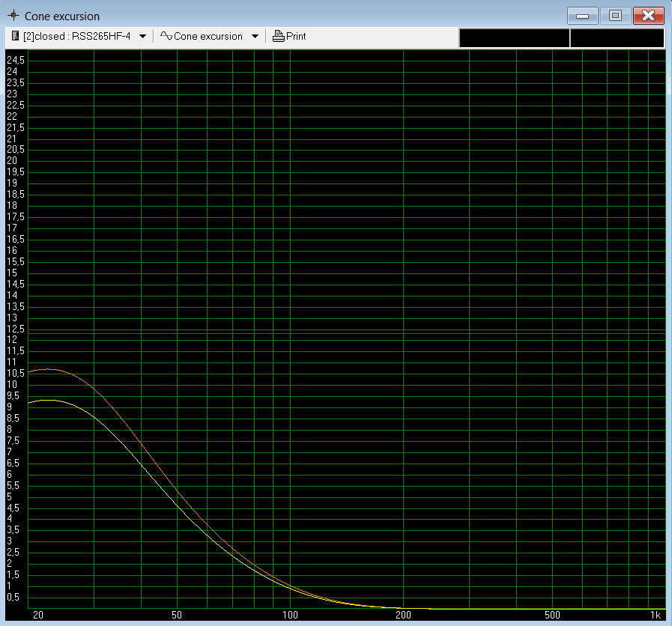Click the waveform icon beside Cone excursion
Screen dimensions: 672x626
point(166,36)
